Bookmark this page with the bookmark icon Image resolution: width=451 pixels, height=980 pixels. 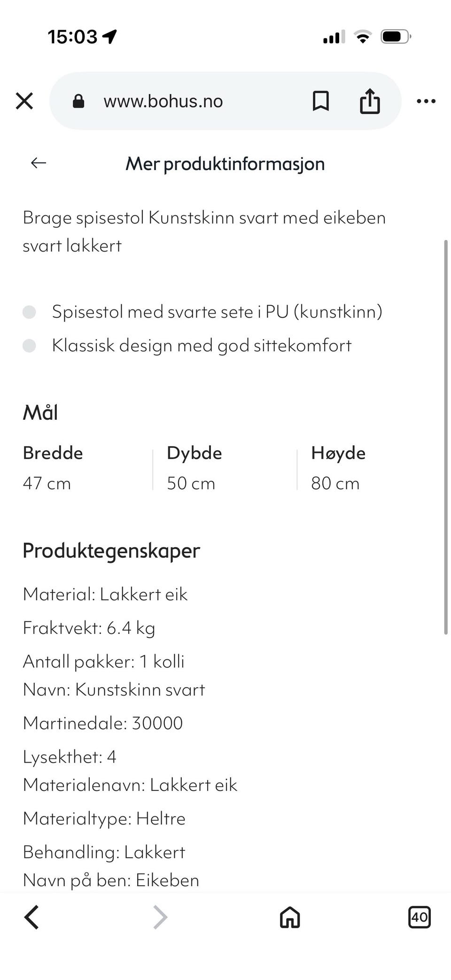320,101
